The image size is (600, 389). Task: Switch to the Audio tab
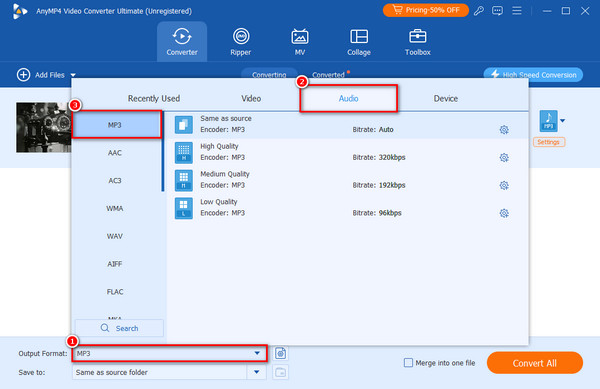click(x=348, y=98)
